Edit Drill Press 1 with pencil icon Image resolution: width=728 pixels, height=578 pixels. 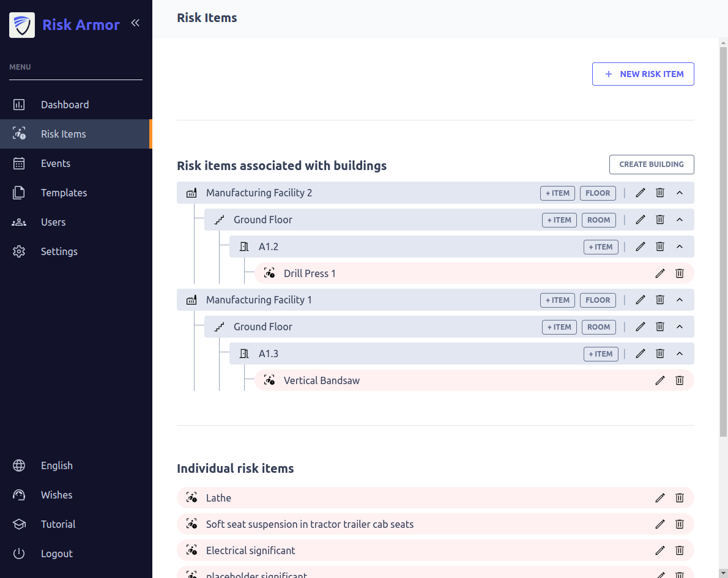point(659,273)
